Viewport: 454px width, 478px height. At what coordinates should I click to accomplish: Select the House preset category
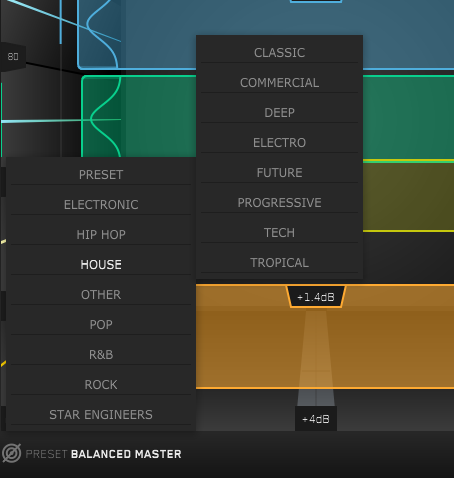(x=101, y=265)
